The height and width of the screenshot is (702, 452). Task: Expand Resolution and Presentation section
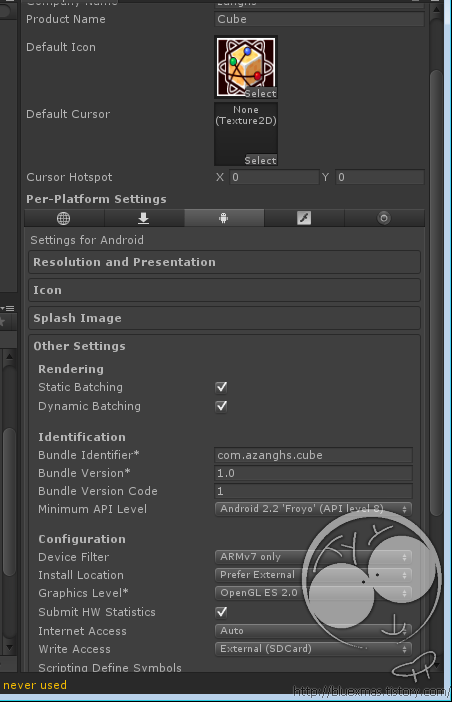pyautogui.click(x=224, y=262)
